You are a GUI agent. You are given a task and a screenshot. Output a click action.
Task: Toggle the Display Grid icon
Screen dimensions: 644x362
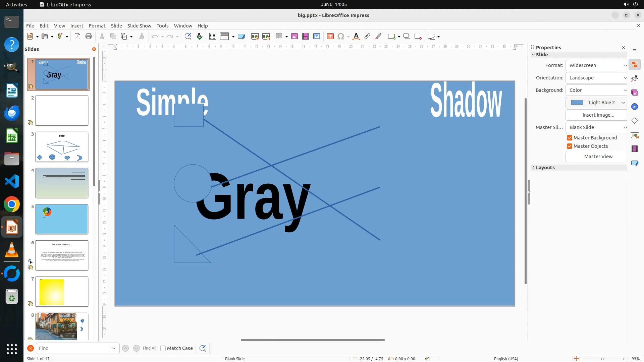[212, 37]
